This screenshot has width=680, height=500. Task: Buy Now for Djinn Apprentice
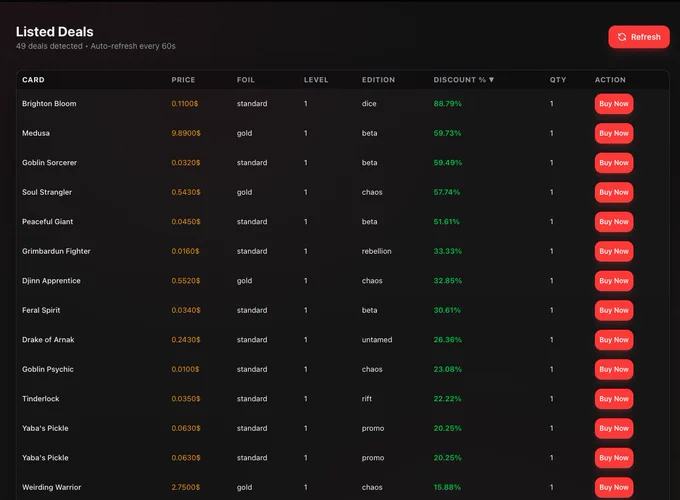614,281
